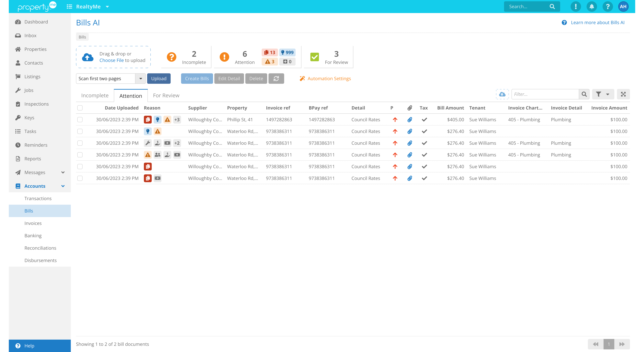Tick the select-all checkbox in table header
The height and width of the screenshot is (352, 644).
(x=80, y=108)
